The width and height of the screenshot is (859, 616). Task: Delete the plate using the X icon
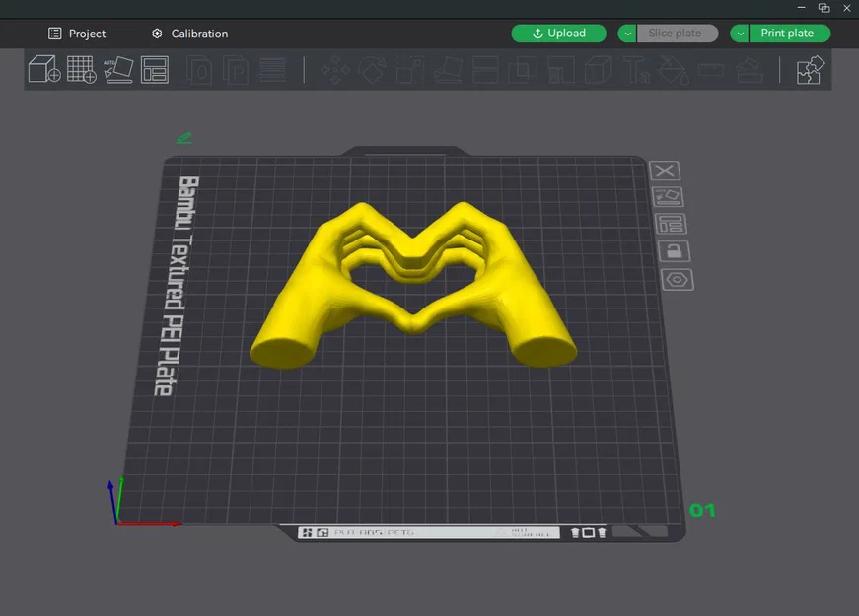[x=665, y=171]
